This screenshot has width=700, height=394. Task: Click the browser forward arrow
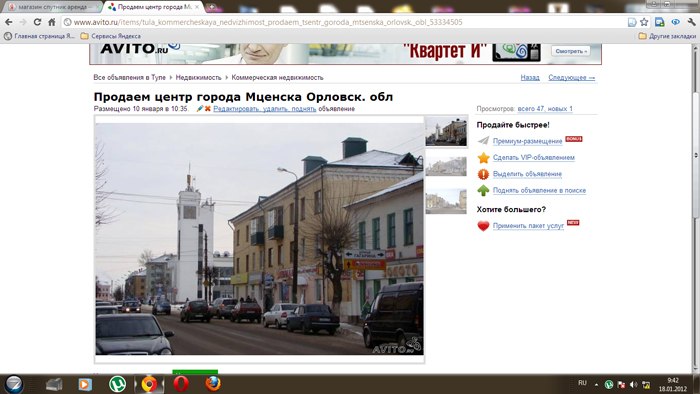(x=23, y=22)
